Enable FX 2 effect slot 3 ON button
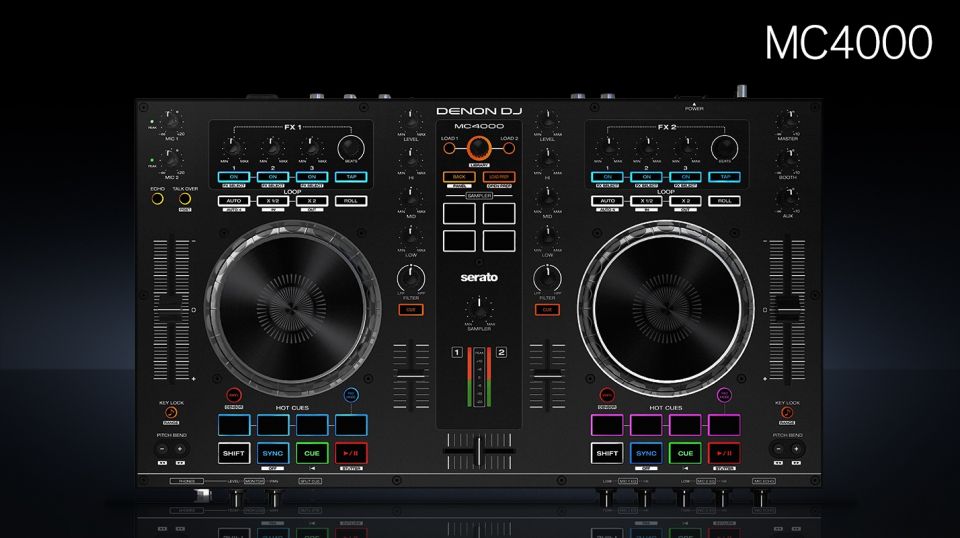Screen dimensions: 960x538 (x=687, y=176)
